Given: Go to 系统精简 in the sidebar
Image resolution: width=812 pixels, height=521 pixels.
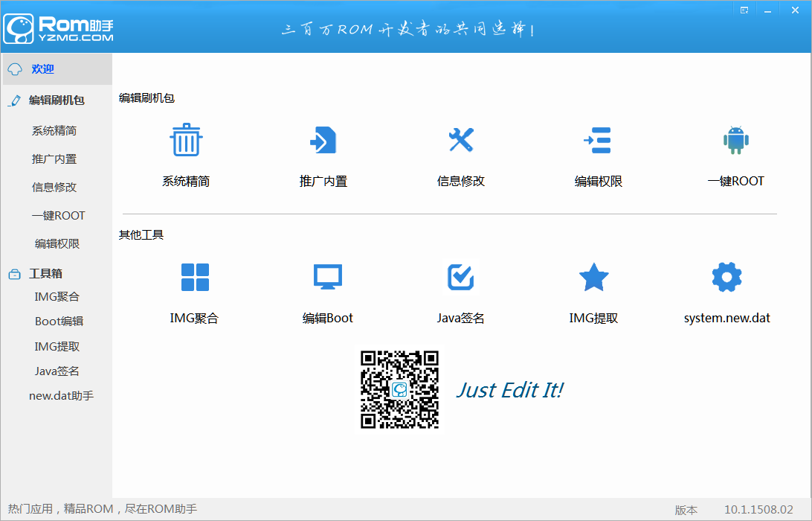Looking at the screenshot, I should (54, 131).
